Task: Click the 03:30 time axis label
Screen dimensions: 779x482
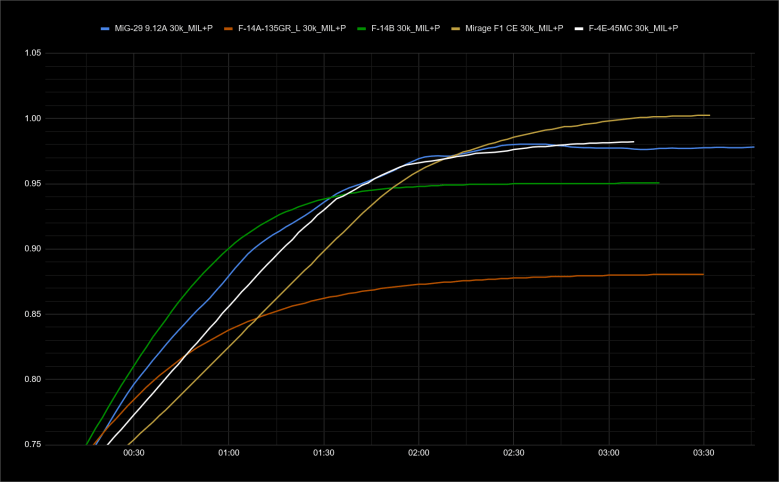Action: click(703, 454)
